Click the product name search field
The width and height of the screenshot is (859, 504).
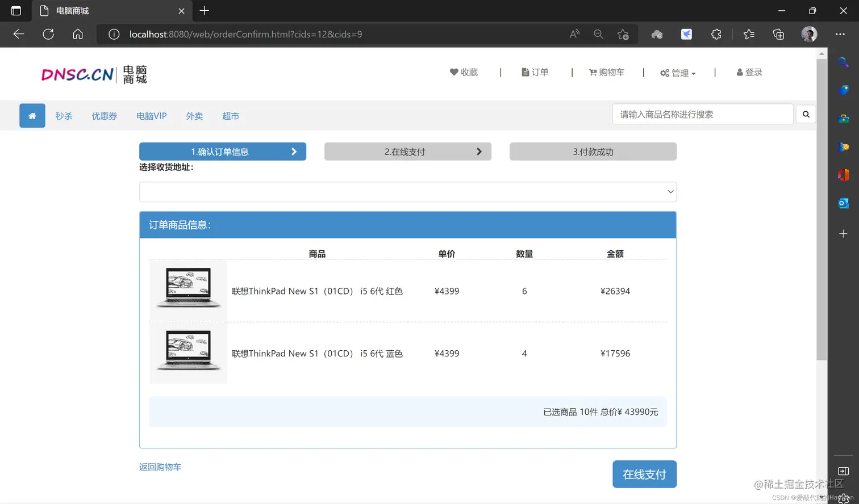click(703, 114)
